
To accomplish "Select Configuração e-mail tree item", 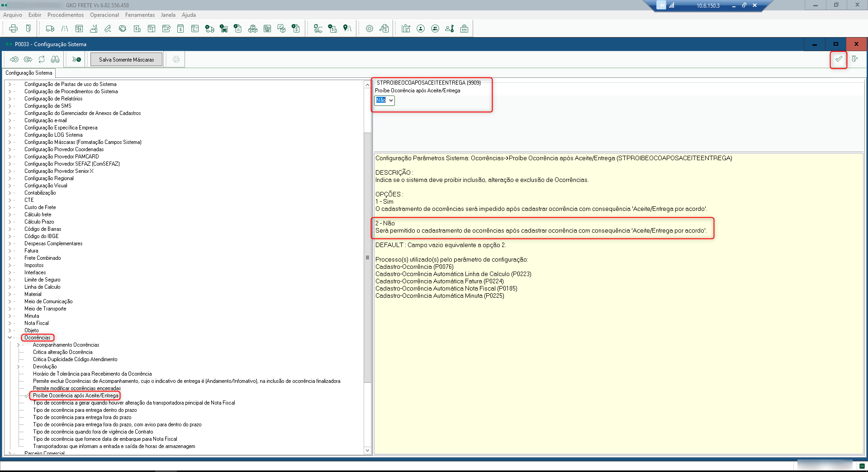I will pos(46,120).
